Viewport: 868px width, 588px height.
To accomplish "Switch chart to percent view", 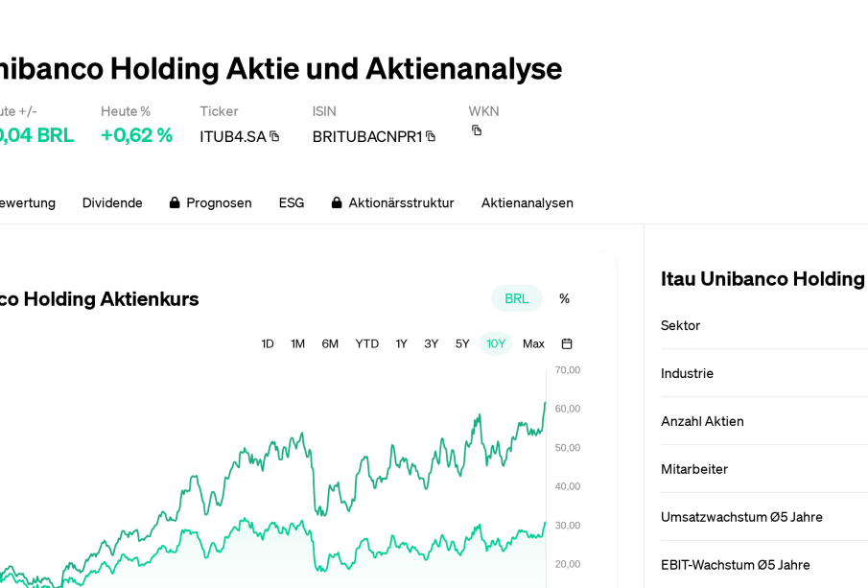I will click(x=564, y=298).
